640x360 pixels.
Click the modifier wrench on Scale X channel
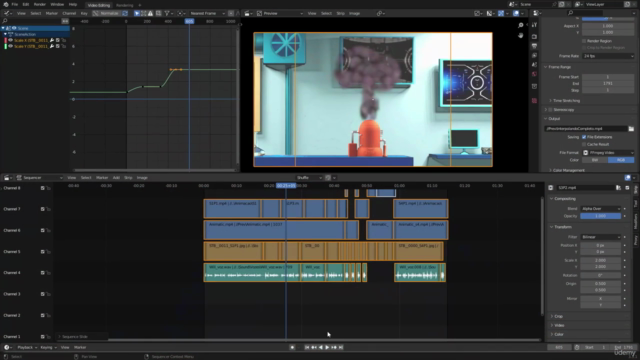click(52, 40)
